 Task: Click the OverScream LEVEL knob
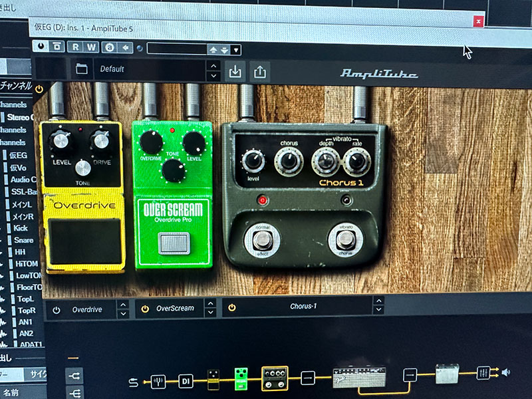(194, 143)
